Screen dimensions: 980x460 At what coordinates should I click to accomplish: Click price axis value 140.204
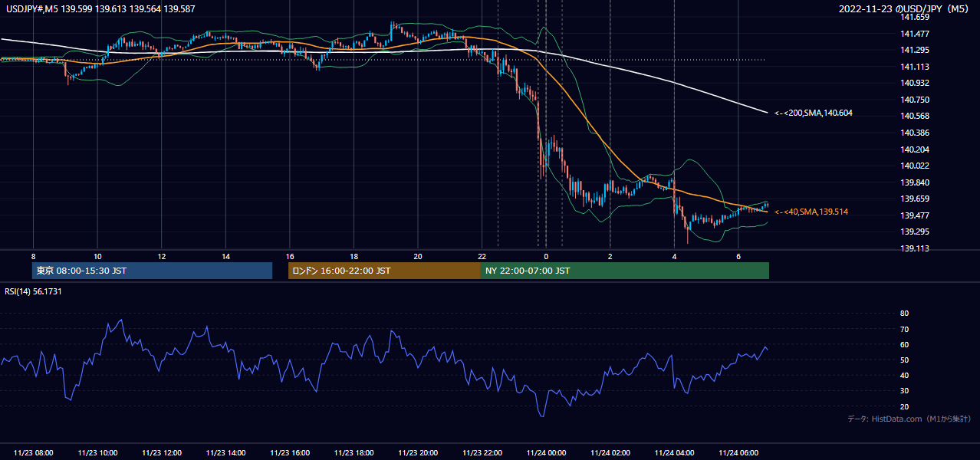[x=916, y=149]
